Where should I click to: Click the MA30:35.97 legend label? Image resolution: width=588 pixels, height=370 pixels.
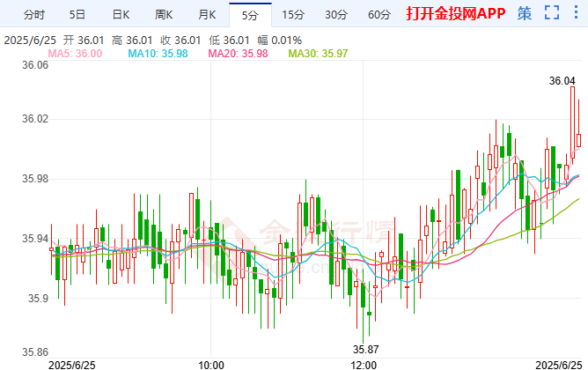(x=320, y=54)
